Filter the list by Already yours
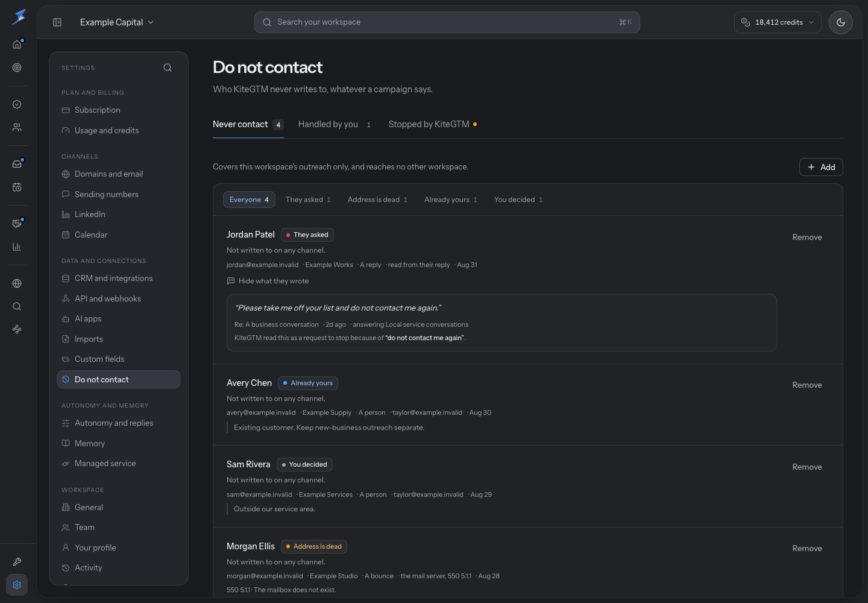 (x=450, y=200)
